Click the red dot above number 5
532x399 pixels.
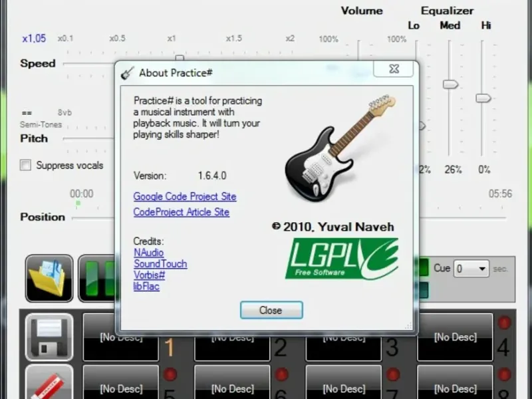(170, 374)
